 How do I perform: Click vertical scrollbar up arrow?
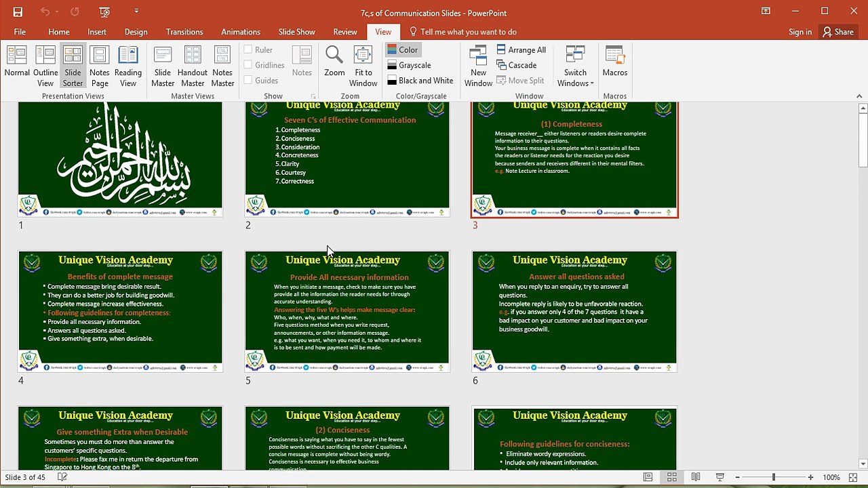(x=863, y=108)
